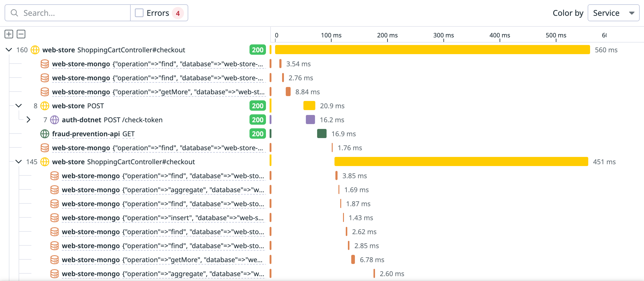Select web-store POST row text
The height and width of the screenshot is (281, 644).
(78, 106)
